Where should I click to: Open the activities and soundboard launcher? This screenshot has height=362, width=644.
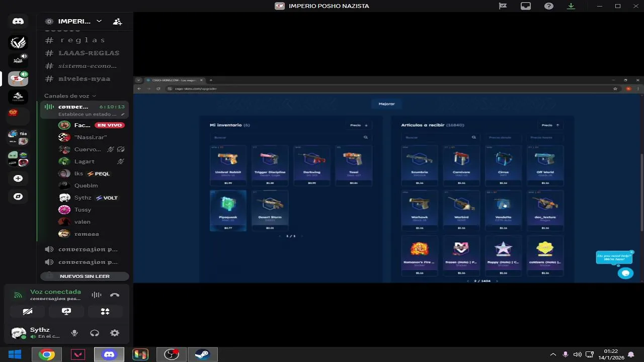105,312
